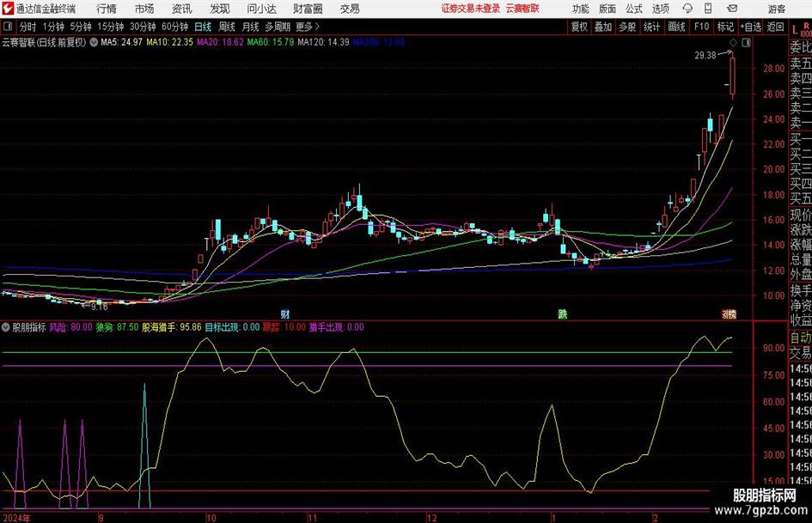Viewport: 812px width, 523px height.
Task: Click the diamond icon above the chart
Action: click(733, 43)
